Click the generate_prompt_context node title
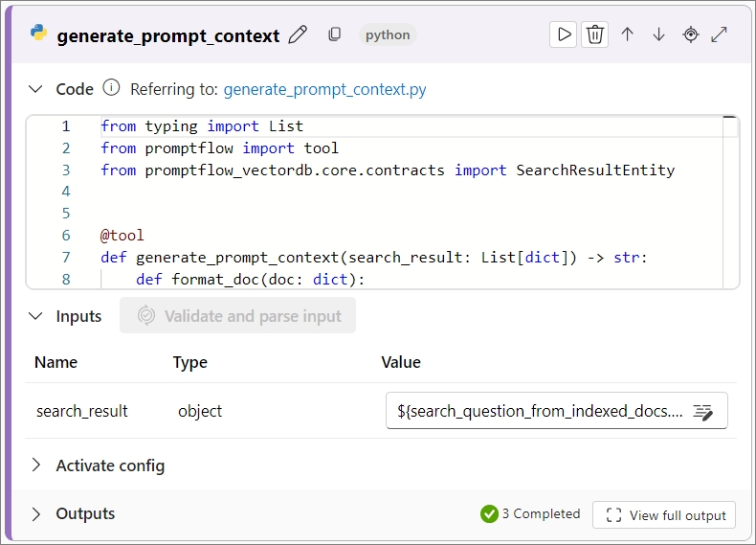756x545 pixels. pos(168,35)
